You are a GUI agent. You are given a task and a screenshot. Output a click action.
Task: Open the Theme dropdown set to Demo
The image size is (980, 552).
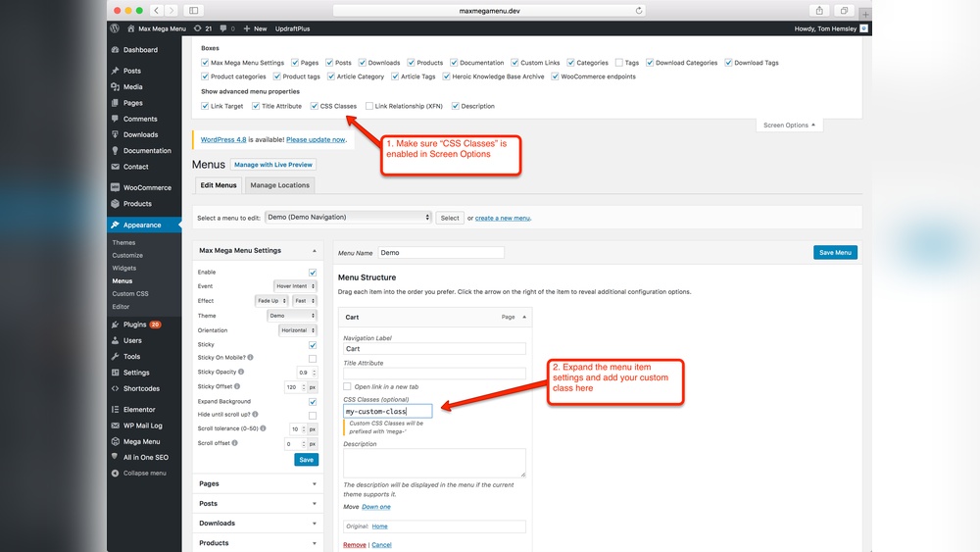[292, 316]
